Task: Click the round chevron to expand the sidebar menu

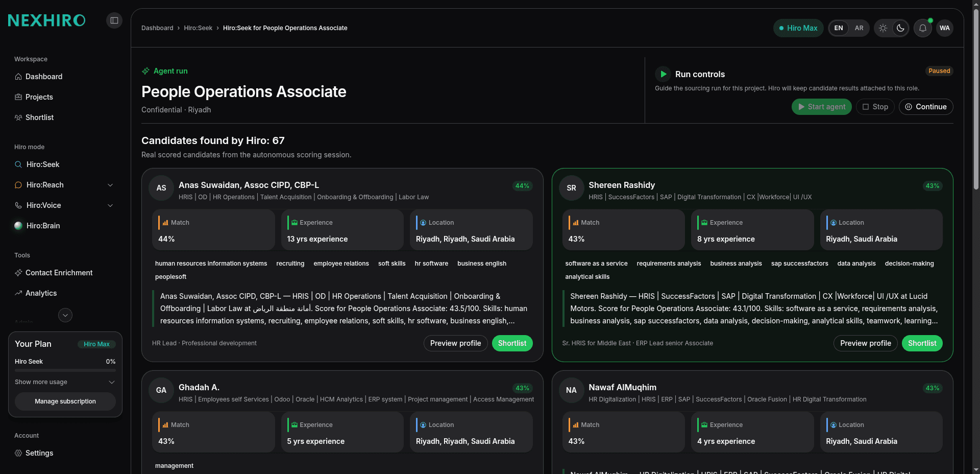Action: coord(65,315)
